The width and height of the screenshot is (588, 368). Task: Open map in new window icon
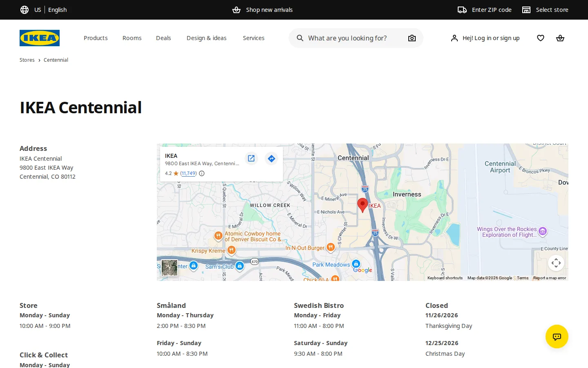(x=251, y=158)
